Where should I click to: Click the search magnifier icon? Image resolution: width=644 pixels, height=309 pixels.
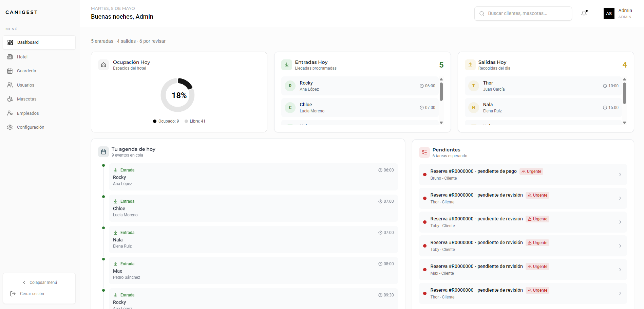[x=482, y=14]
